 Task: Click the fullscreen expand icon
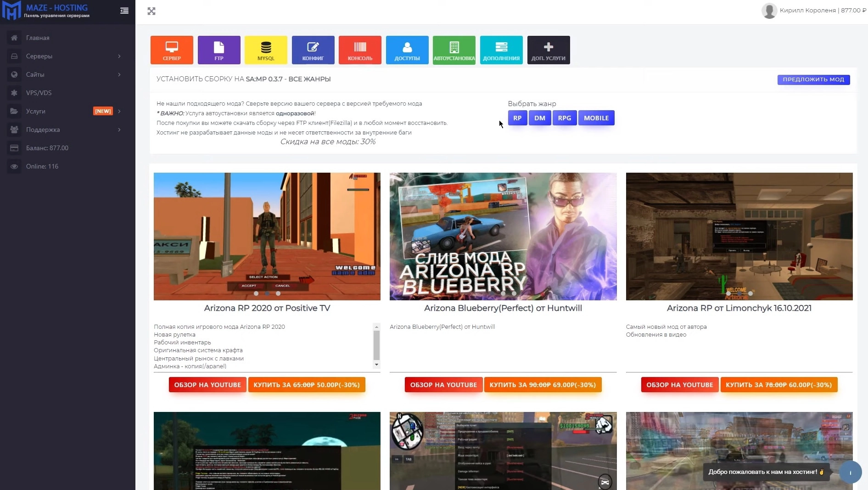[151, 11]
